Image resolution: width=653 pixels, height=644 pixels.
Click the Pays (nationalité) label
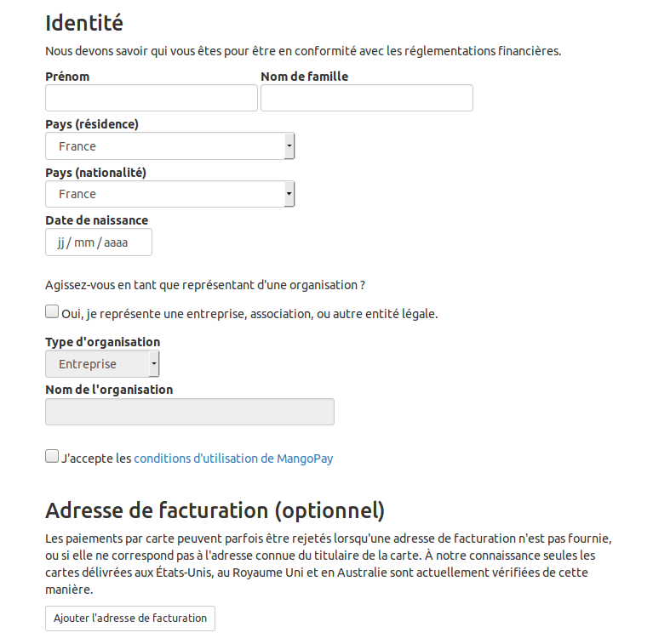pyautogui.click(x=95, y=173)
